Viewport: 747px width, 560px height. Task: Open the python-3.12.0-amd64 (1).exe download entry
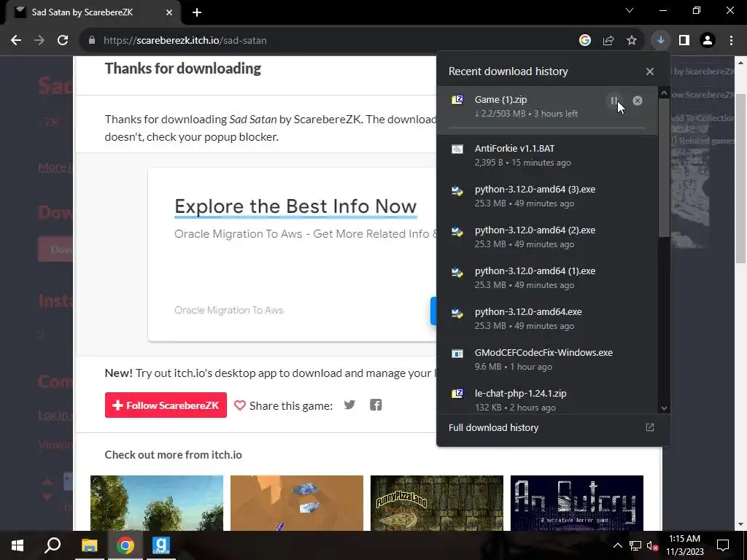click(x=547, y=278)
